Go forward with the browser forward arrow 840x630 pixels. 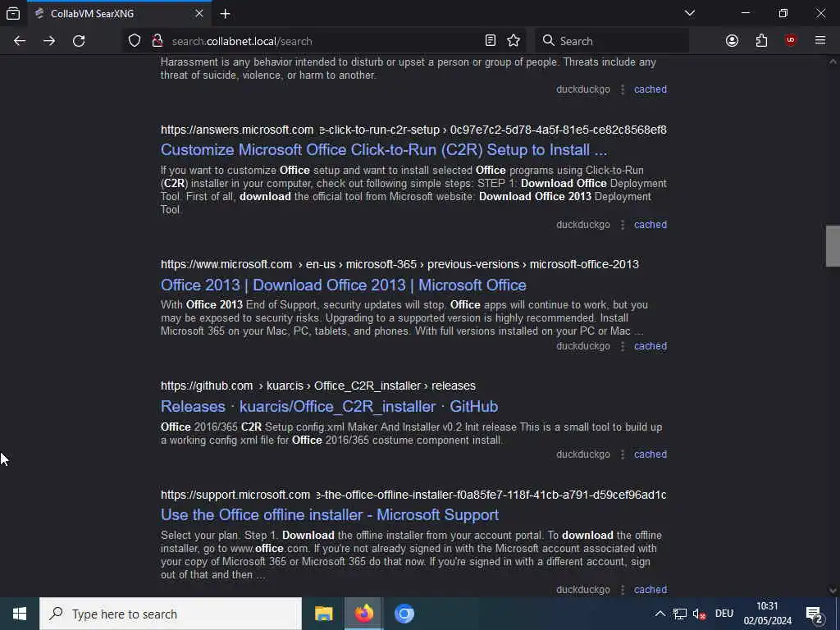pos(49,41)
